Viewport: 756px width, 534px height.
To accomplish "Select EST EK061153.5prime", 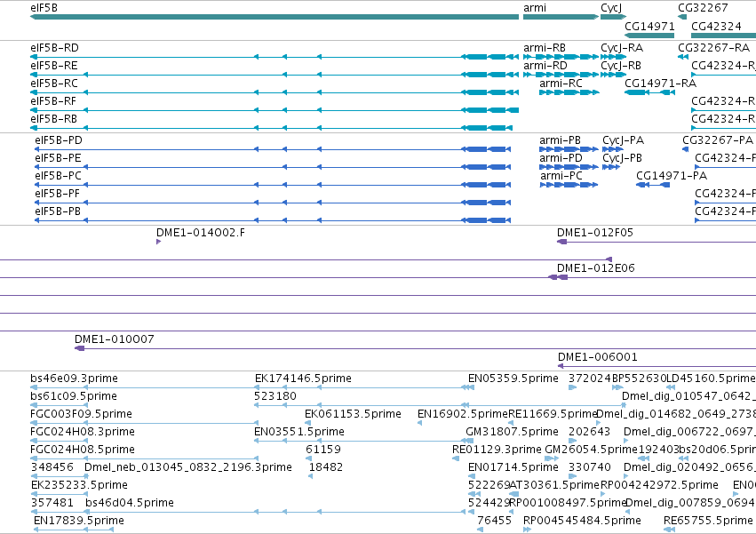I will [353, 414].
